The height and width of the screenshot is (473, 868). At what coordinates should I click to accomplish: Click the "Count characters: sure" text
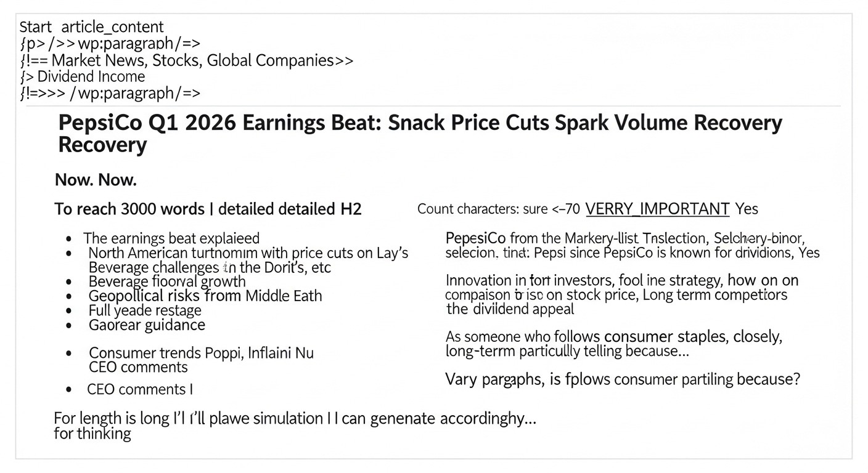click(x=482, y=209)
